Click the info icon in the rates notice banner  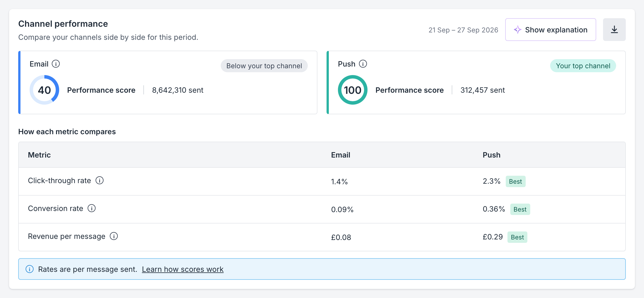tap(30, 269)
